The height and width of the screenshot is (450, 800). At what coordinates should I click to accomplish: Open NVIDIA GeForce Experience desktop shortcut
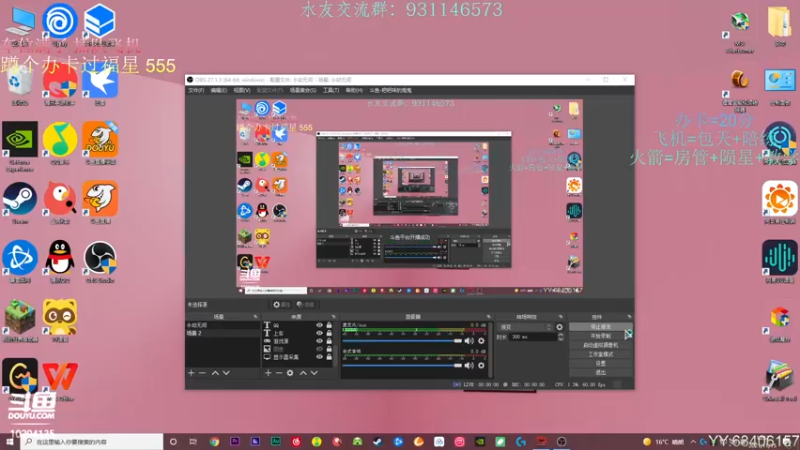pos(20,146)
